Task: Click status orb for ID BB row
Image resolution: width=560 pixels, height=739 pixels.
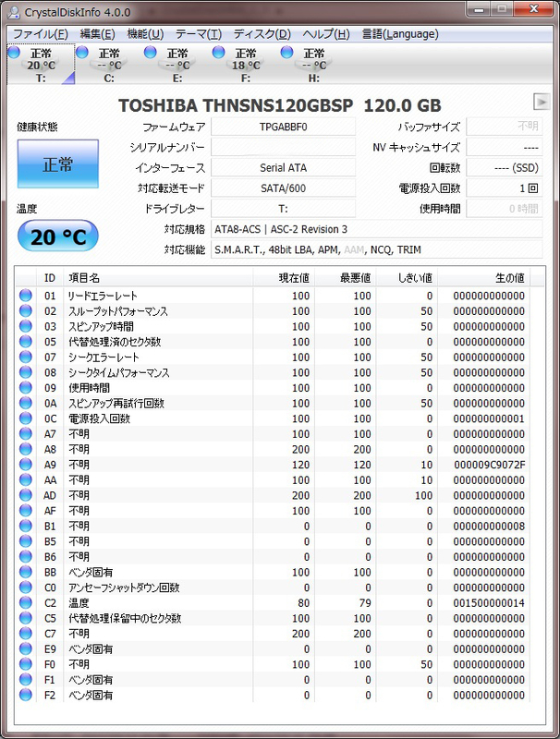Action: coord(26,572)
